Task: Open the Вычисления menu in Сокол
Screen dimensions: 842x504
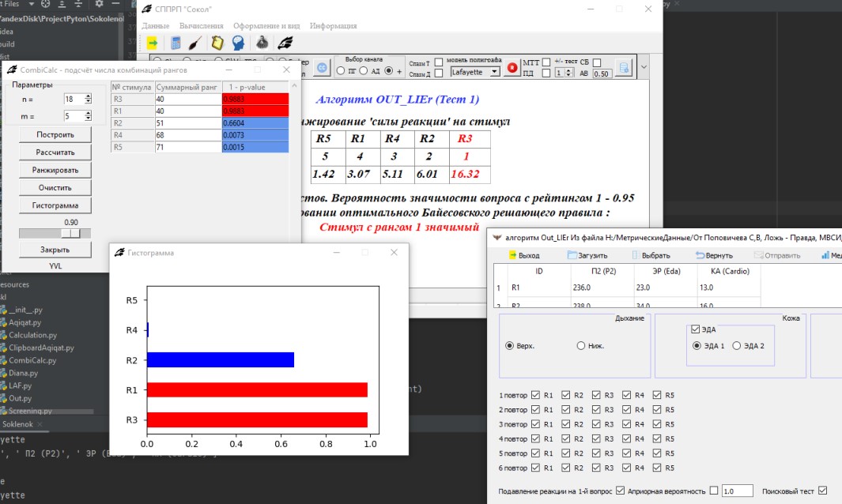Action: 202,26
